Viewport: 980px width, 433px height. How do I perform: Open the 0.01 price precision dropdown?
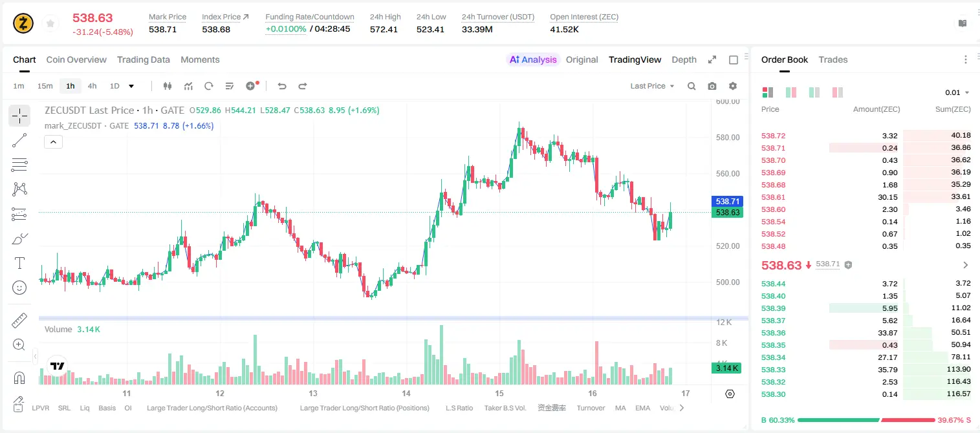(x=957, y=92)
